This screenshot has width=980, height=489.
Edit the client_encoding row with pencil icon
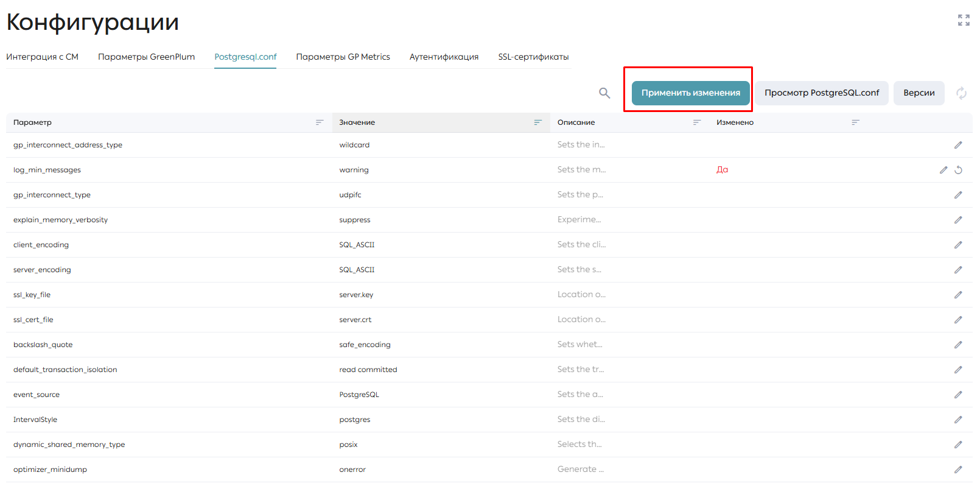[x=958, y=245]
